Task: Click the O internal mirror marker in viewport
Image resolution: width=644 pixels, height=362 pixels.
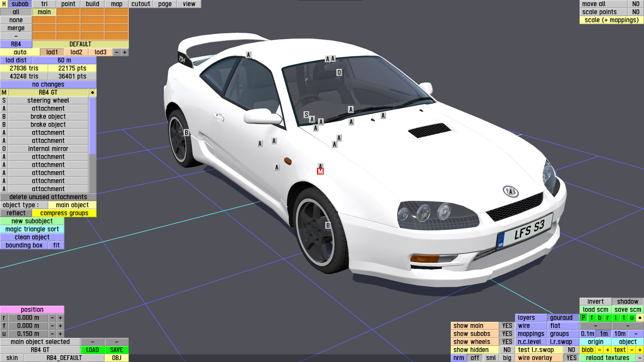Action: [x=339, y=72]
